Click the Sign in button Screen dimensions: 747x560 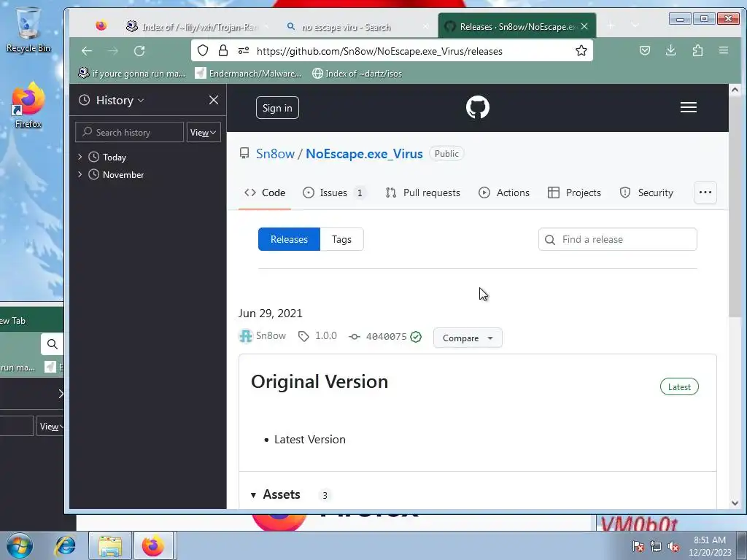(277, 108)
